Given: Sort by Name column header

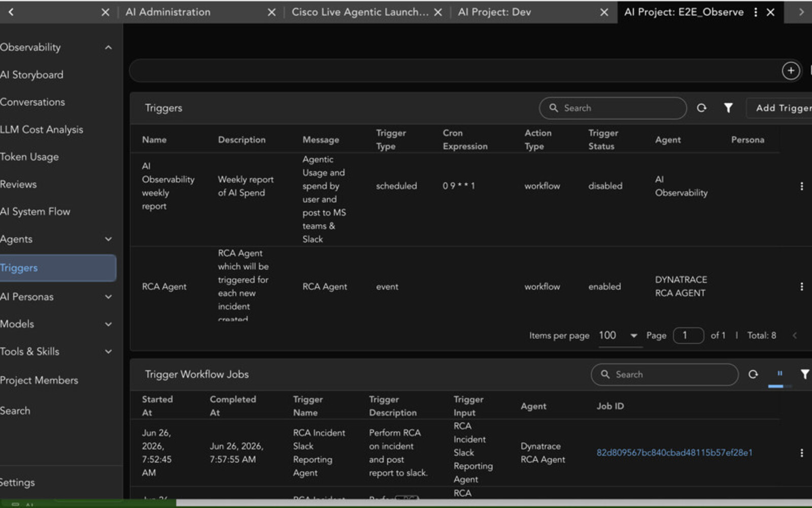Looking at the screenshot, I should pos(154,140).
